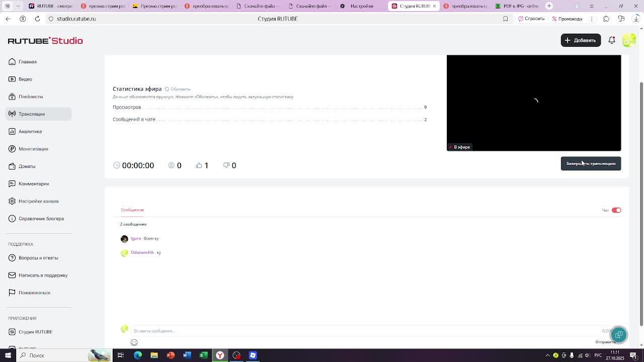Click the RUTUBE Studio logo

click(x=45, y=41)
